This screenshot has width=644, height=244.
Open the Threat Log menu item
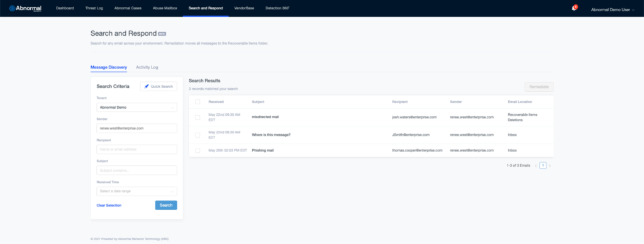[94, 8]
